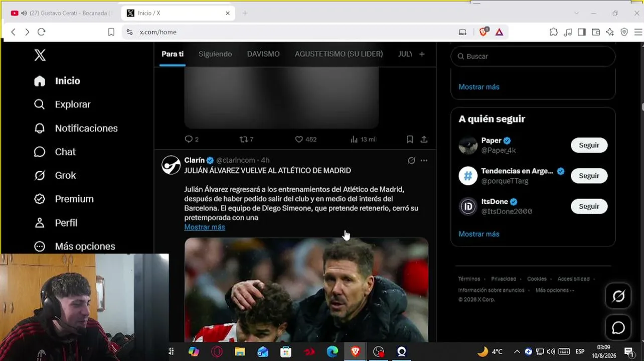Toggle the browser sidebar panel
This screenshot has height=361, width=644.
pos(582,32)
